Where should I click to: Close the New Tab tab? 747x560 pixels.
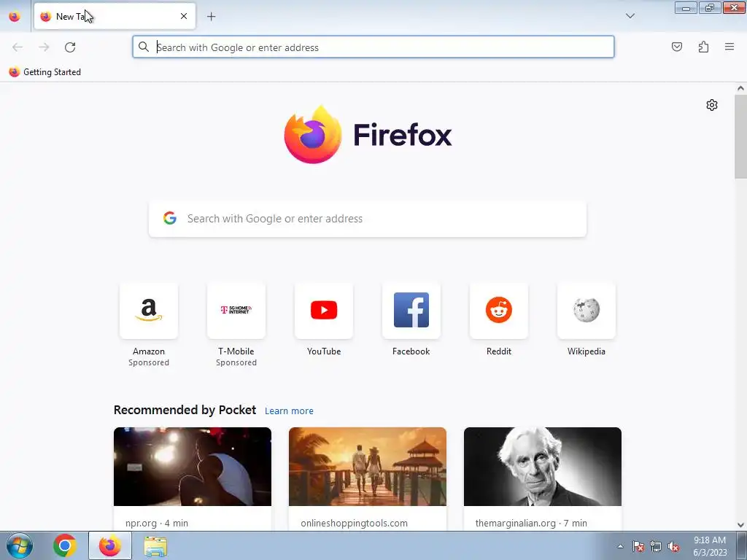pos(184,16)
